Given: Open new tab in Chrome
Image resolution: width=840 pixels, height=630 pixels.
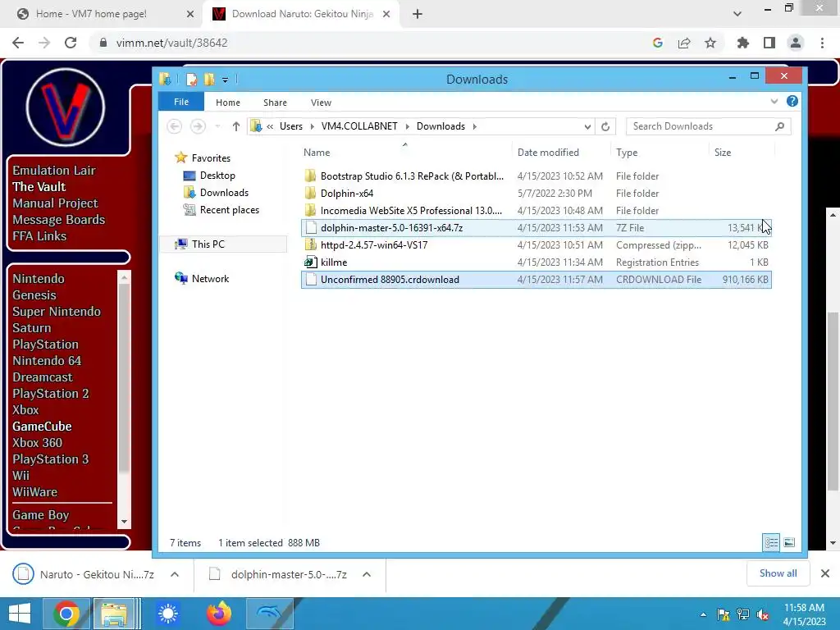Looking at the screenshot, I should click(x=418, y=14).
